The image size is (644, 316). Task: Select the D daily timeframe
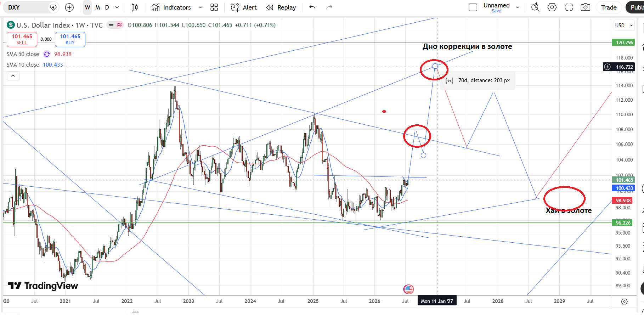(107, 7)
